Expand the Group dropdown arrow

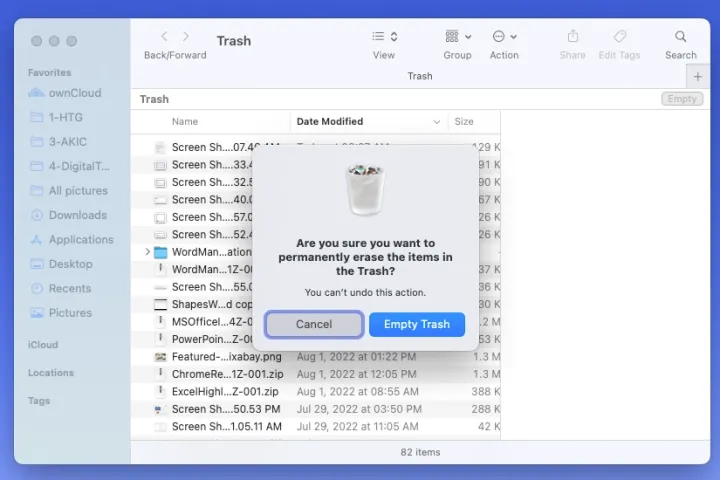point(468,37)
